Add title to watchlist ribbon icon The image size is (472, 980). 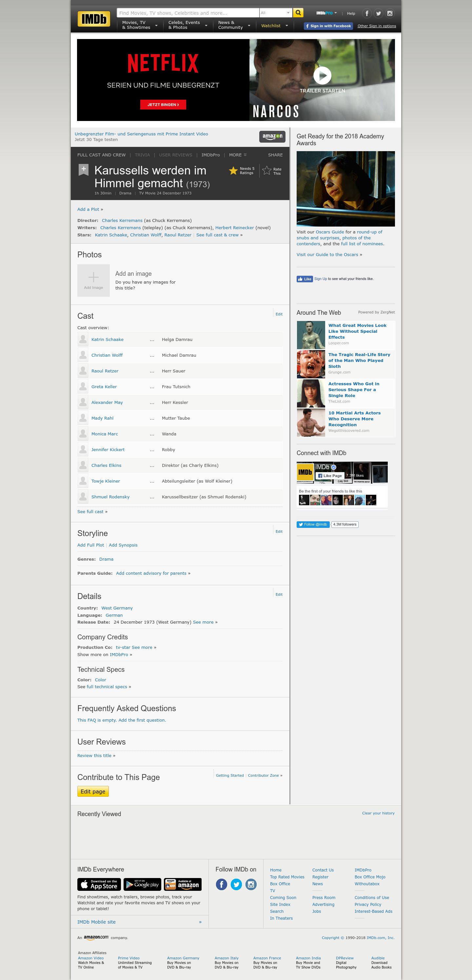coord(84,170)
